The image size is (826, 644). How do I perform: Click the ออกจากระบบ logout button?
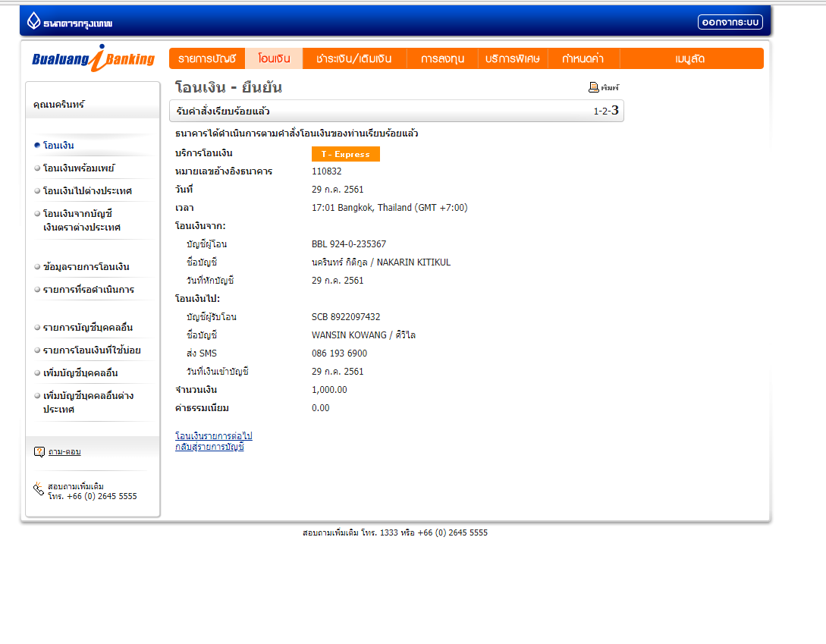point(730,22)
